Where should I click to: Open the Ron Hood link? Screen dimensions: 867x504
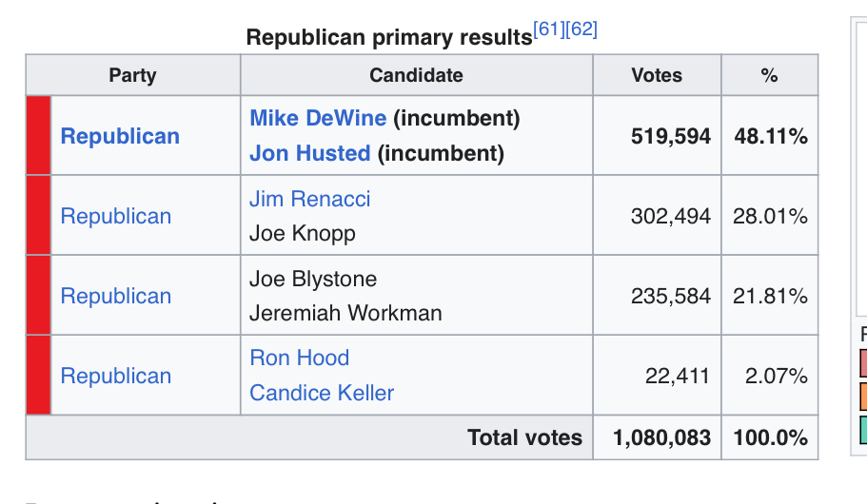pyautogui.click(x=299, y=359)
